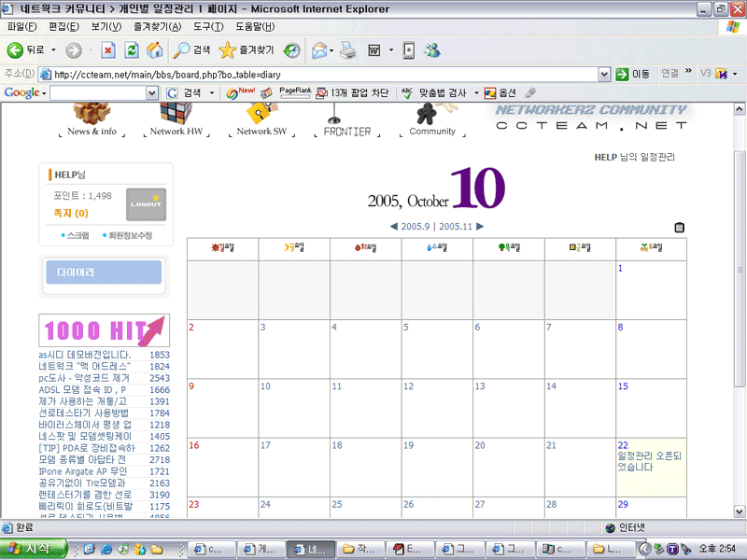Click the IE Back arrow icon
The image size is (747, 560).
pyautogui.click(x=15, y=50)
